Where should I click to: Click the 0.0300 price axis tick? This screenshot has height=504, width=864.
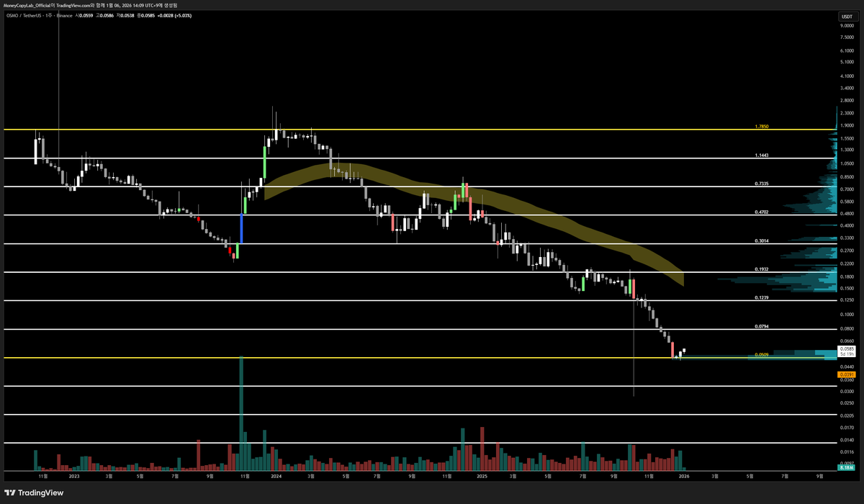pyautogui.click(x=846, y=392)
